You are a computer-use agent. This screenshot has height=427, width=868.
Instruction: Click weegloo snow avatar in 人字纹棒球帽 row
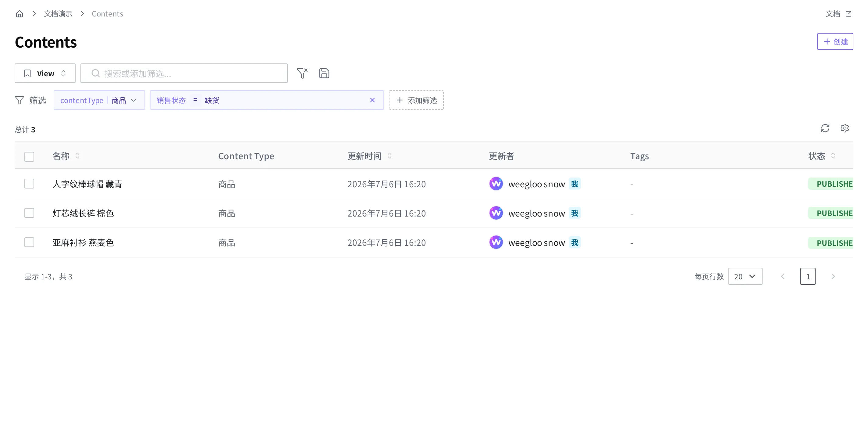pyautogui.click(x=496, y=184)
